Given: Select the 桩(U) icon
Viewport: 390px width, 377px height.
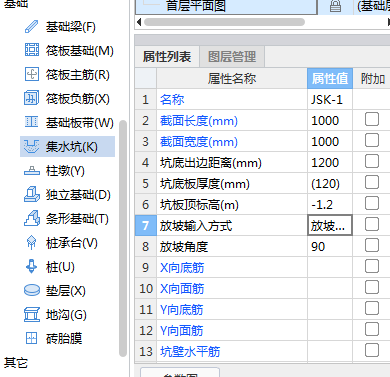Looking at the screenshot, I should [x=32, y=267].
